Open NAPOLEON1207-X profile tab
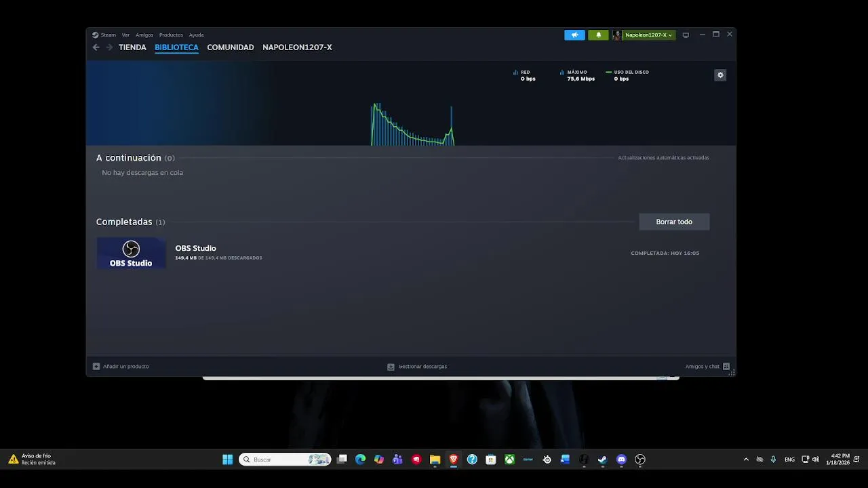This screenshot has width=868, height=488. (x=297, y=47)
